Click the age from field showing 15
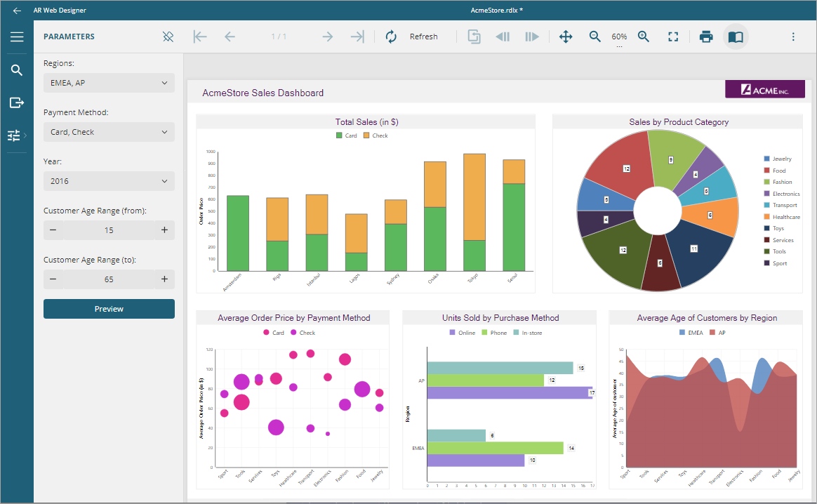 109,230
